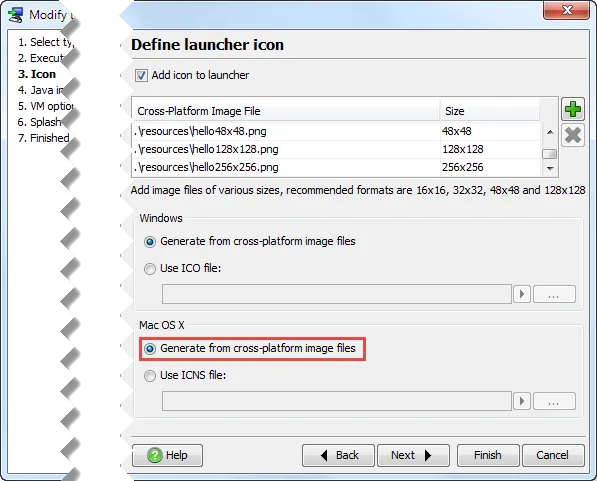This screenshot has height=481, width=597.
Task: Click the Finish button
Action: pyautogui.click(x=488, y=455)
